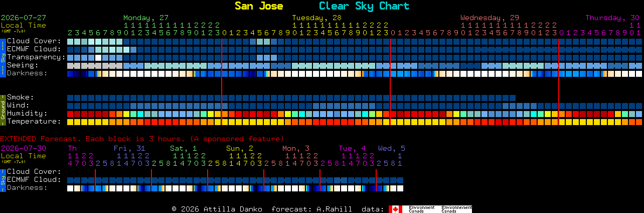The image size is (644, 213).
Task: Click the Clear Sky Chart heading
Action: click(x=364, y=6)
